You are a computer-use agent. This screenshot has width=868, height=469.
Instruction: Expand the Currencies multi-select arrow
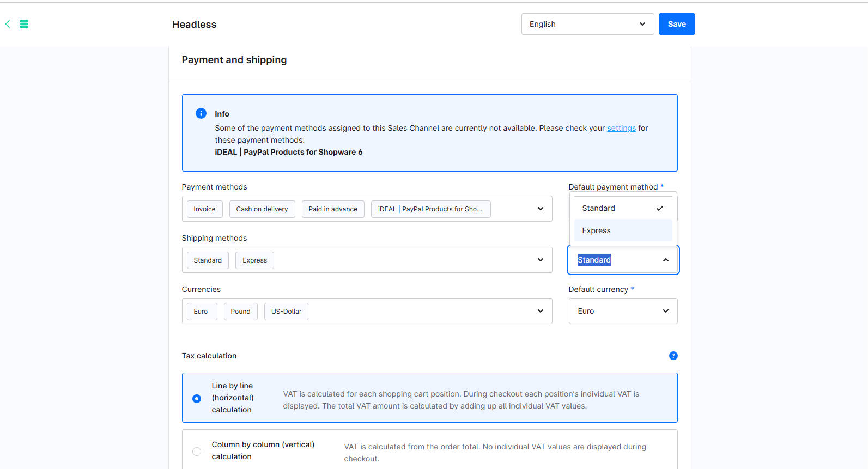[541, 311]
